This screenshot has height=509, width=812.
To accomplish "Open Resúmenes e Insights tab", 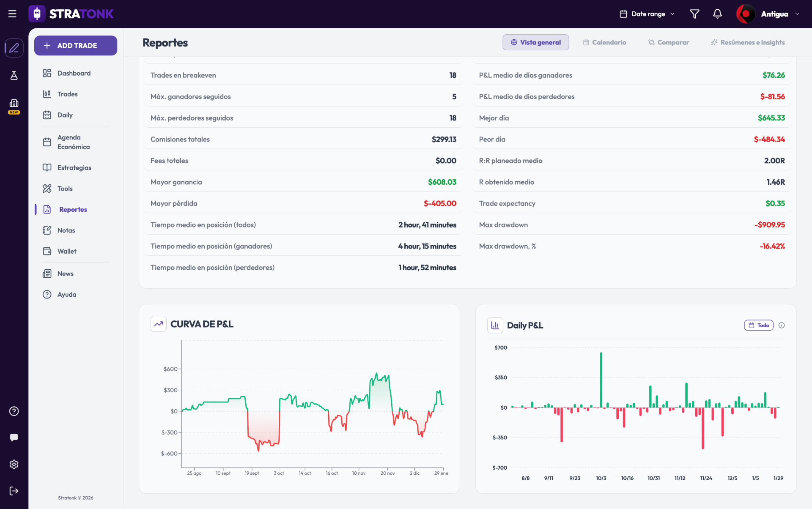I will pos(748,42).
